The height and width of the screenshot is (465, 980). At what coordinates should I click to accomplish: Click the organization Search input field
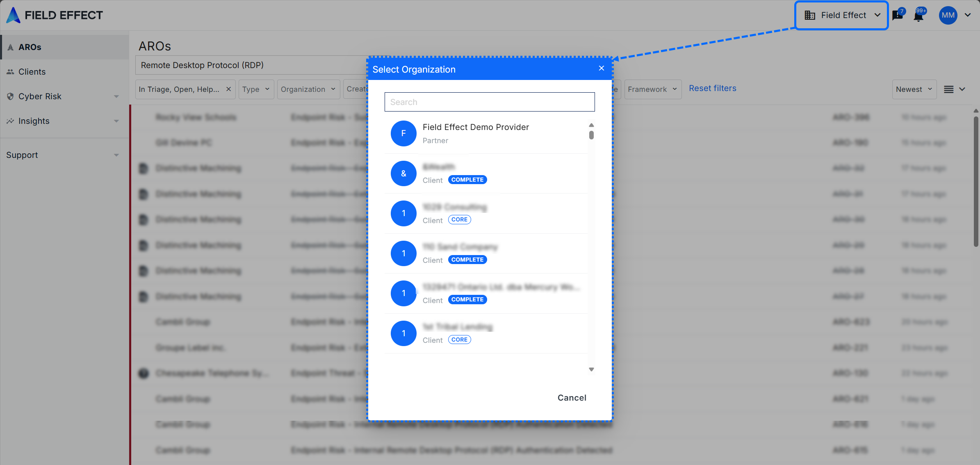[489, 102]
